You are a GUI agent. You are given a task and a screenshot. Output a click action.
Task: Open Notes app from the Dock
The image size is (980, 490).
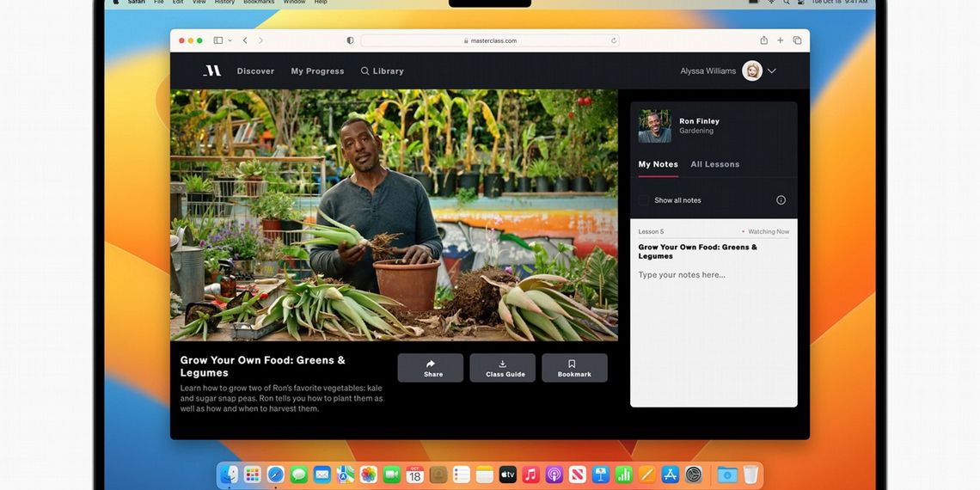(485, 475)
